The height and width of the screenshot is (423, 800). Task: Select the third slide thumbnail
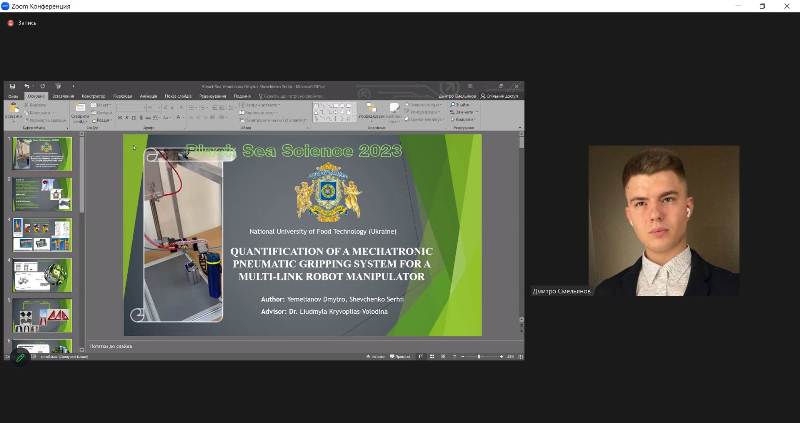tap(42, 235)
